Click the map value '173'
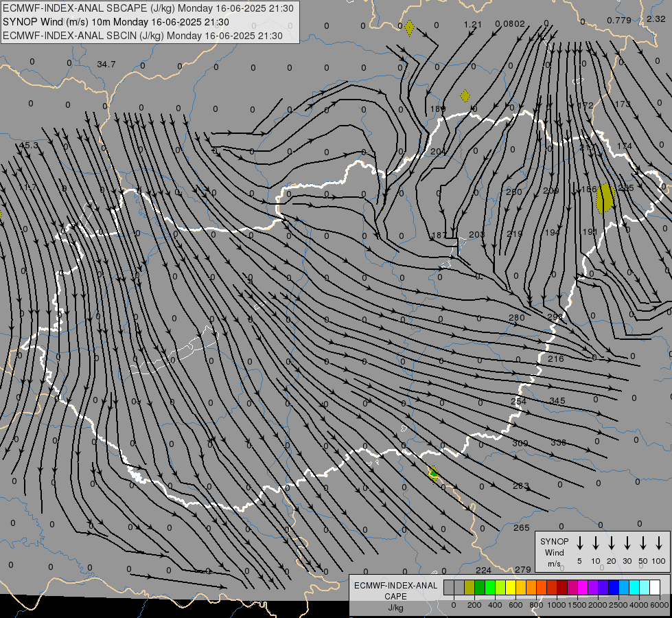 coord(623,104)
